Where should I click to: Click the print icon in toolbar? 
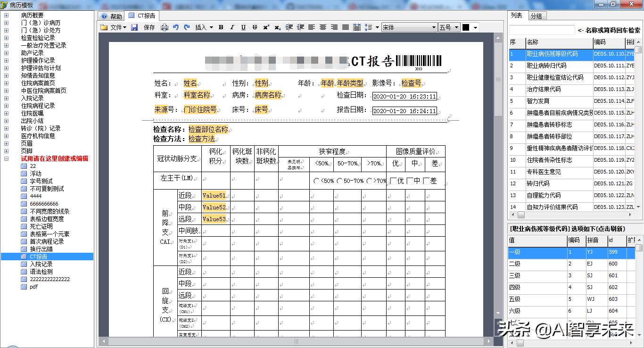[164, 27]
